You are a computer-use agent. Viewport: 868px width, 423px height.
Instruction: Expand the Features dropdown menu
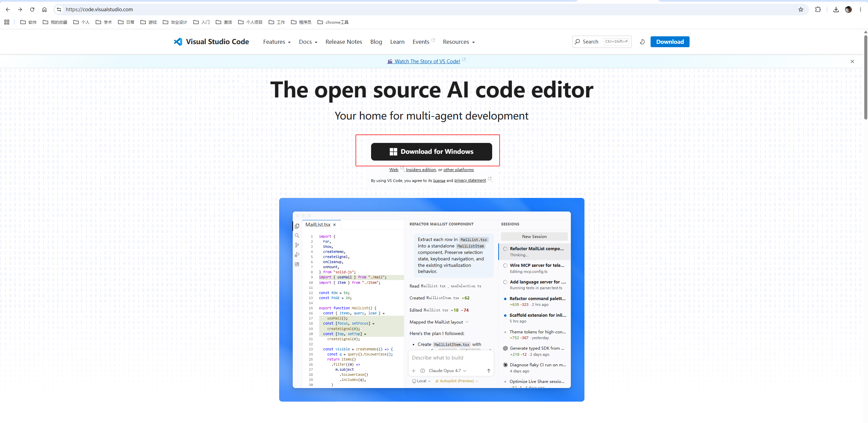click(x=277, y=42)
